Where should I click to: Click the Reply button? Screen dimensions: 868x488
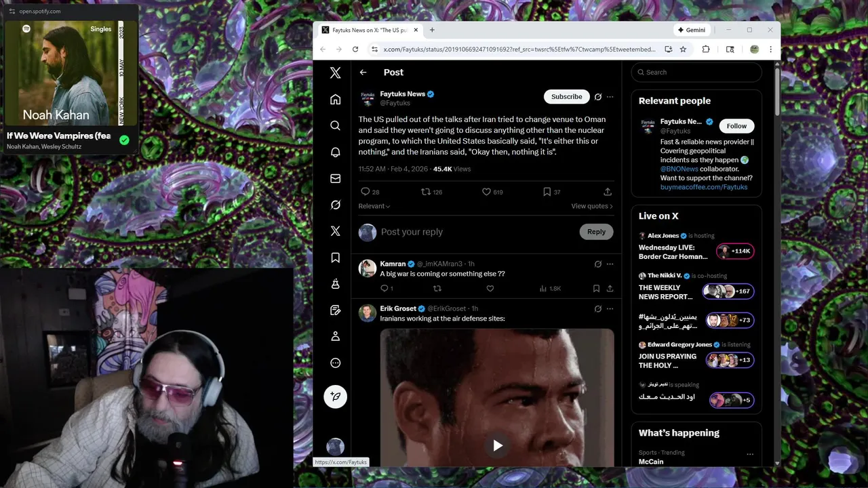click(x=596, y=232)
